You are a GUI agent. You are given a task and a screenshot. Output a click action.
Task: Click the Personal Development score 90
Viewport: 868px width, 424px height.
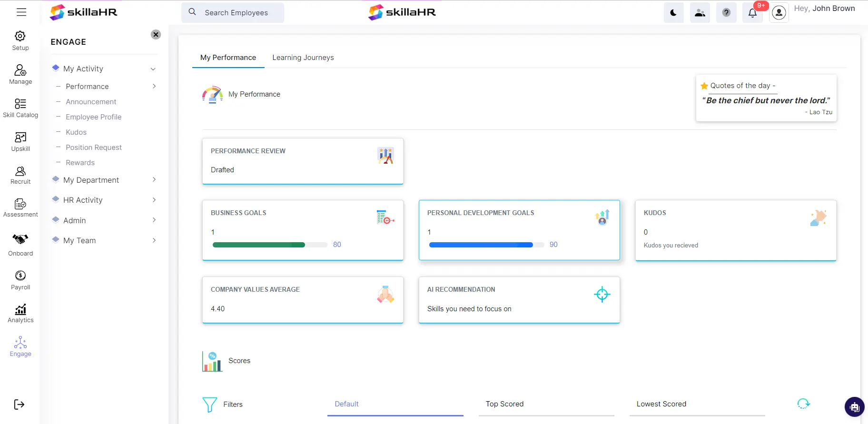point(553,245)
